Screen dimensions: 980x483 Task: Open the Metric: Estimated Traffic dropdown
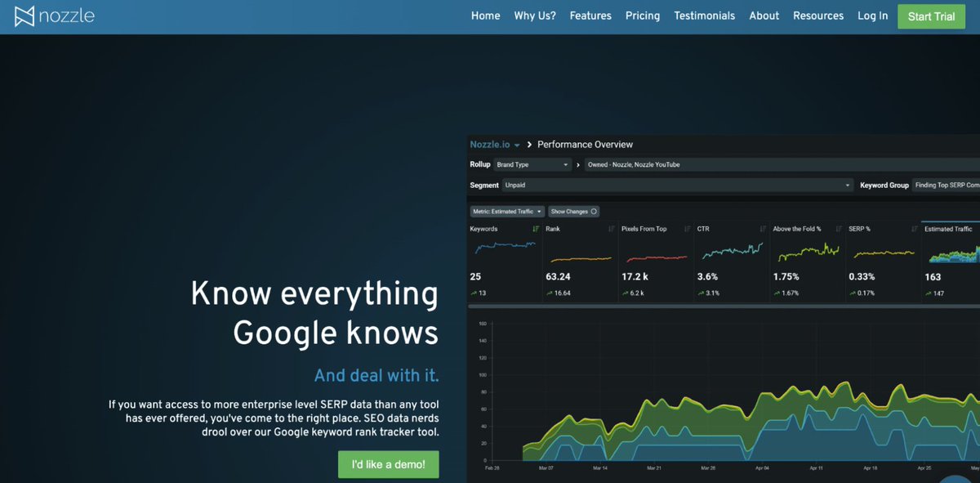click(507, 212)
